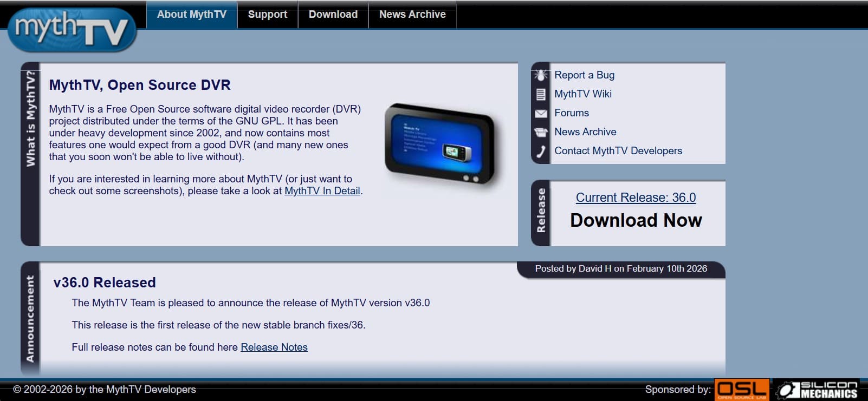This screenshot has height=401, width=868.
Task: Click the Download Now button
Action: [x=636, y=220]
